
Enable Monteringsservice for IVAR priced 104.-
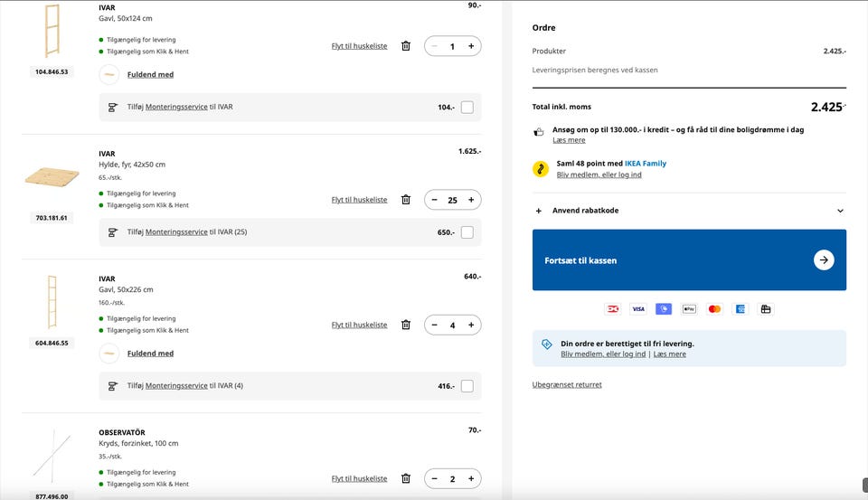point(467,108)
